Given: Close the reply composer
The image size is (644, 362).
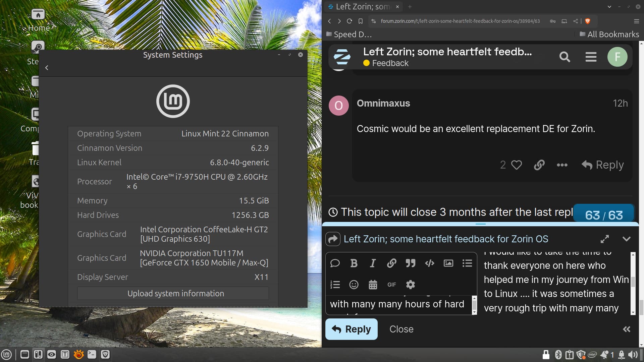Looking at the screenshot, I should (401, 329).
